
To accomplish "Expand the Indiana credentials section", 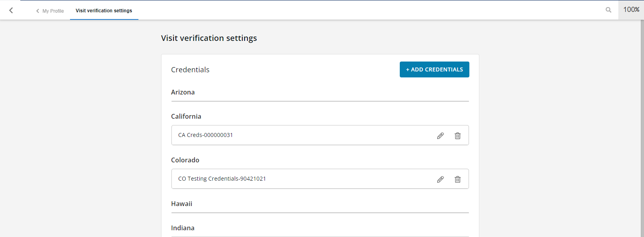I will (x=183, y=228).
